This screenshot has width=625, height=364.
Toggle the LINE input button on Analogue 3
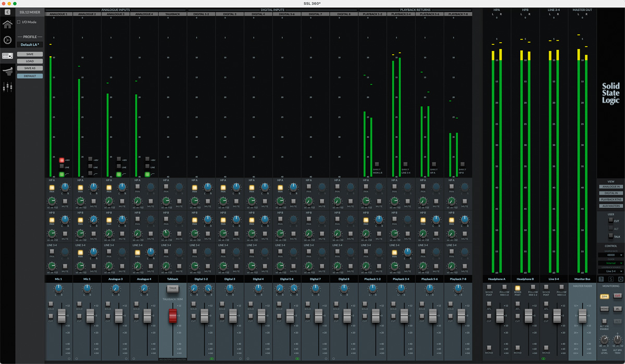click(118, 167)
